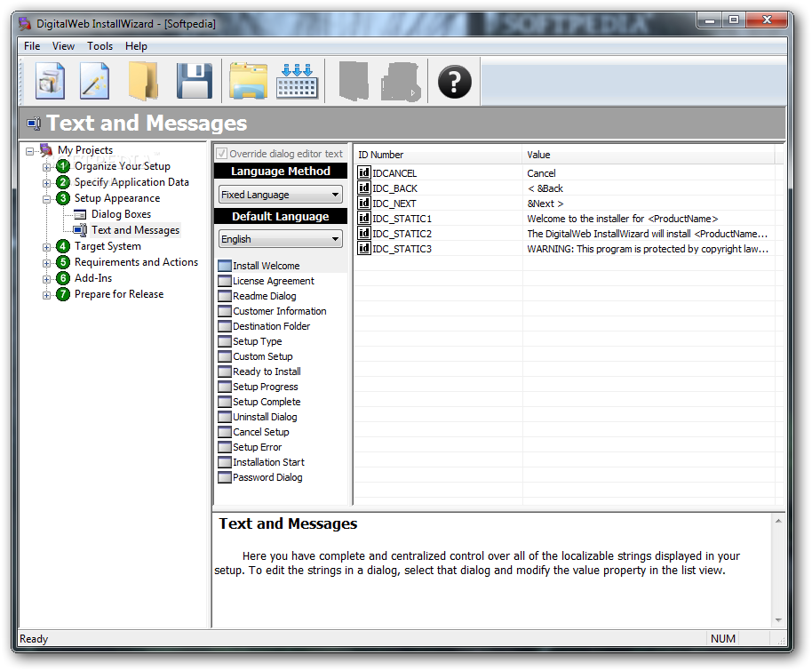This screenshot has height=671, width=812.
Task: Select Installation Start dialog entry
Action: [x=268, y=461]
